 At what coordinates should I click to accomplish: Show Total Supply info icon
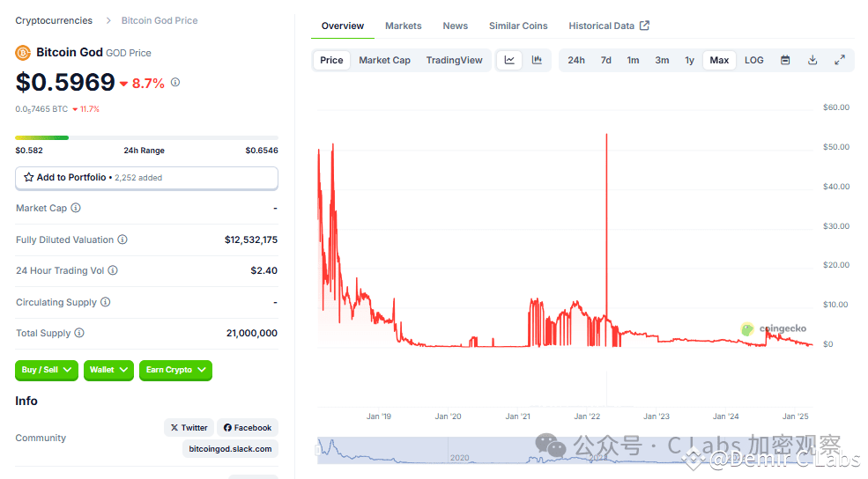pyautogui.click(x=79, y=333)
